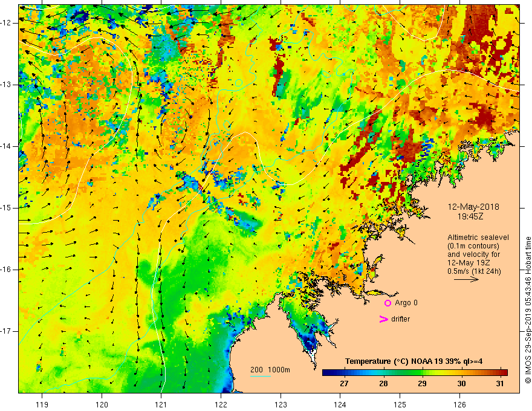Click the magenta Argo 0 circle marker
The height and width of the screenshot is (411, 532).
[x=388, y=303]
